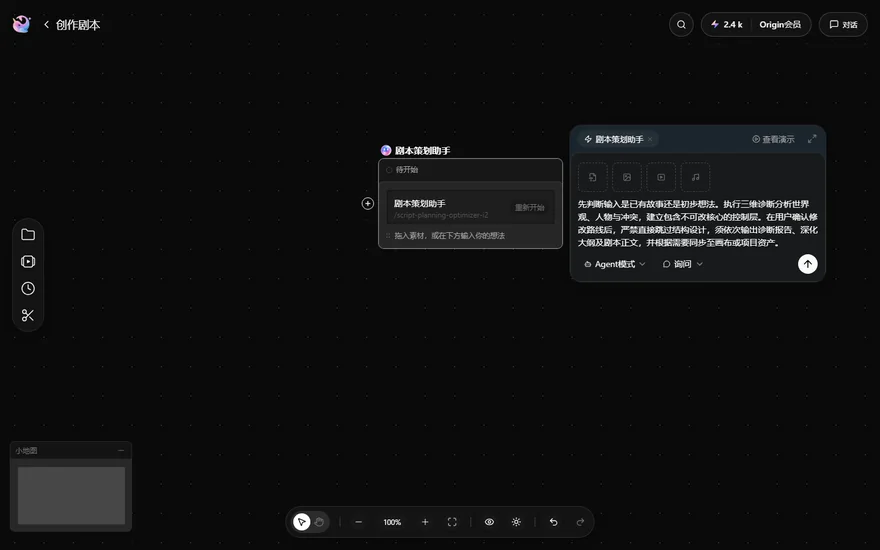The width and height of the screenshot is (880, 550).
Task: Toggle the sun brightness theme icon
Action: tap(516, 522)
